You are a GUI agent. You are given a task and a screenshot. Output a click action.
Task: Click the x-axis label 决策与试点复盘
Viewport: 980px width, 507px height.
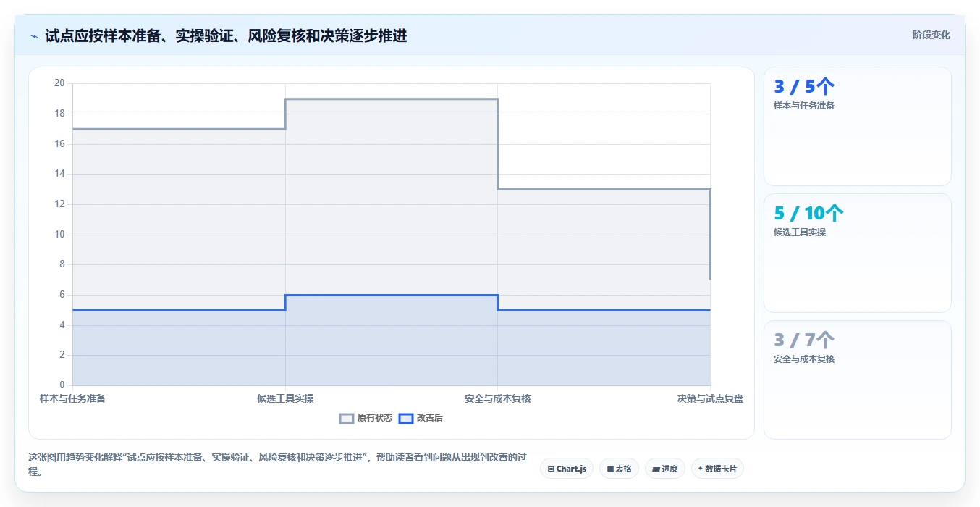[710, 398]
